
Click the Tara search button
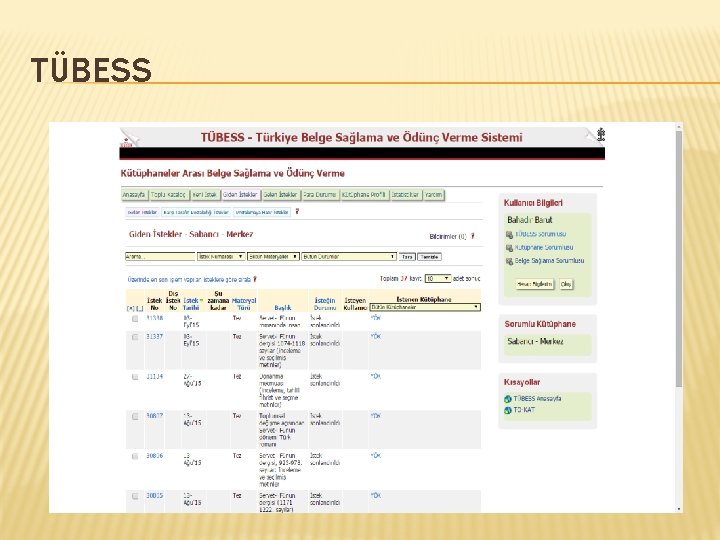(407, 257)
